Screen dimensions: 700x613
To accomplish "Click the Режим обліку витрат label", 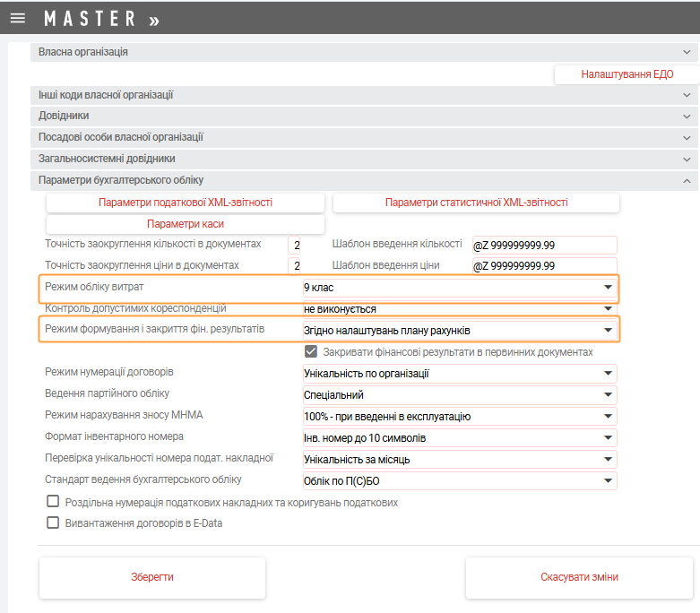I will [x=94, y=287].
